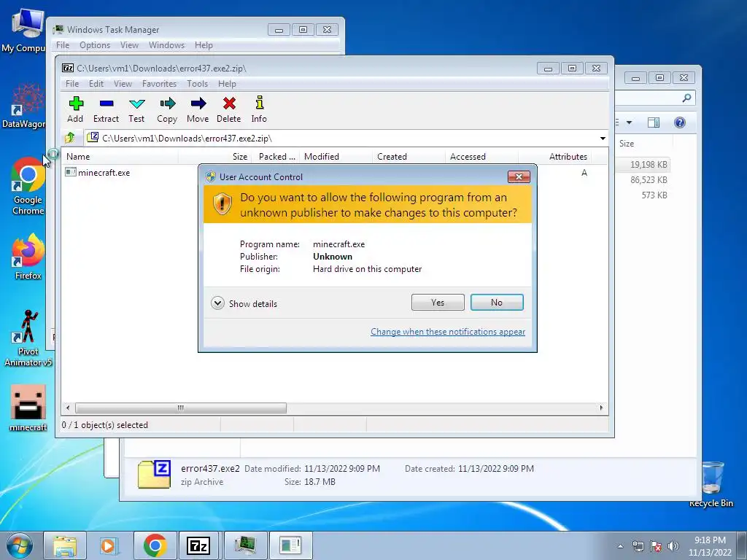Viewport: 747px width, 560px height.
Task: Toggle the Explorer preview pane icon
Action: (x=654, y=122)
